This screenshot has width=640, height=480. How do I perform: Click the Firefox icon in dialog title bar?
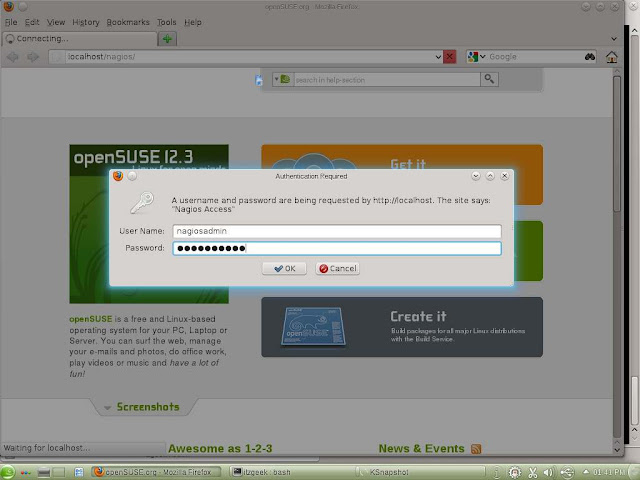(x=118, y=176)
